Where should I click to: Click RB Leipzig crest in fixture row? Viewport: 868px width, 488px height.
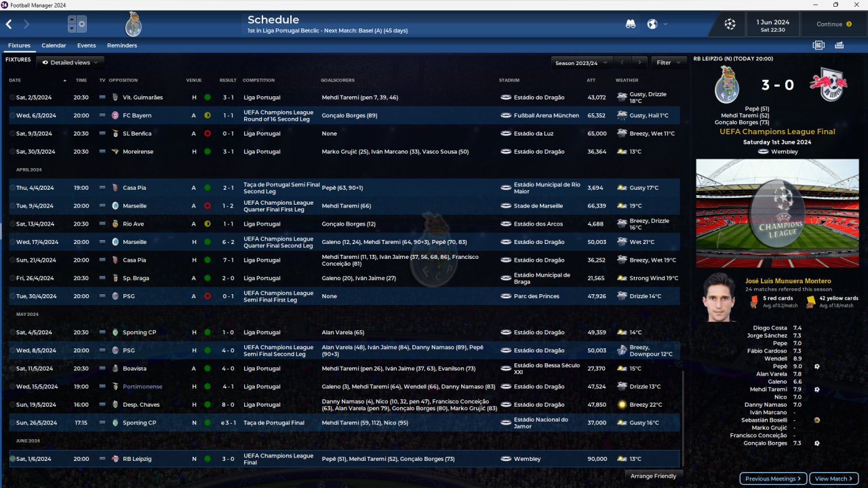(x=115, y=459)
